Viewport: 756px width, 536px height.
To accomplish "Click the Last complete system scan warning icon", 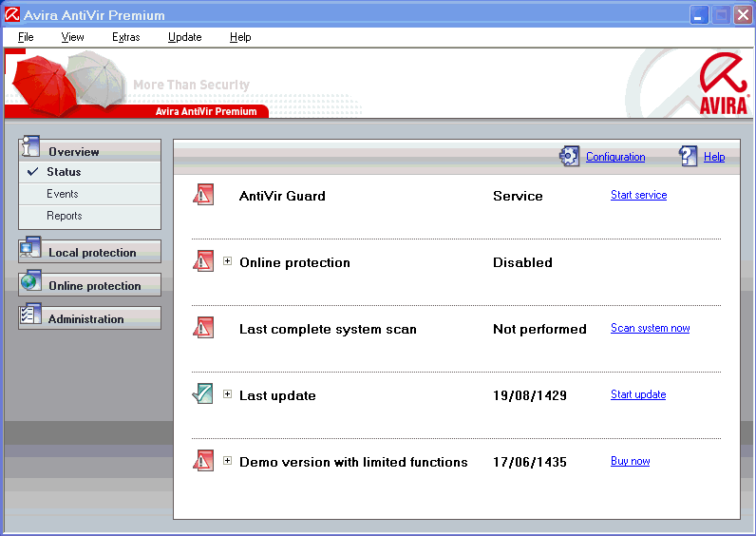I will click(x=203, y=328).
